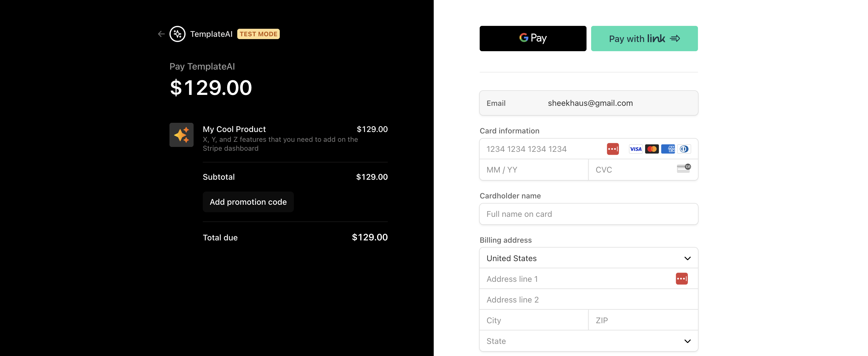Expand the State dropdown
The image size is (868, 356).
(x=589, y=341)
